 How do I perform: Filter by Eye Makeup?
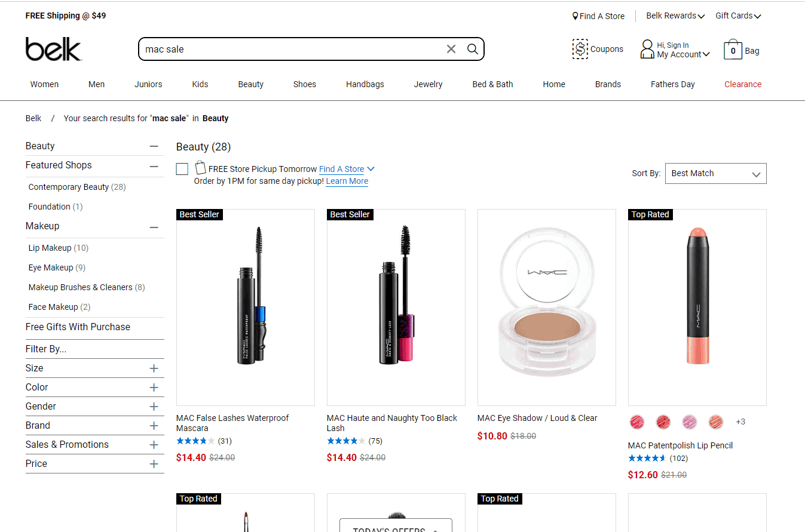[57, 267]
